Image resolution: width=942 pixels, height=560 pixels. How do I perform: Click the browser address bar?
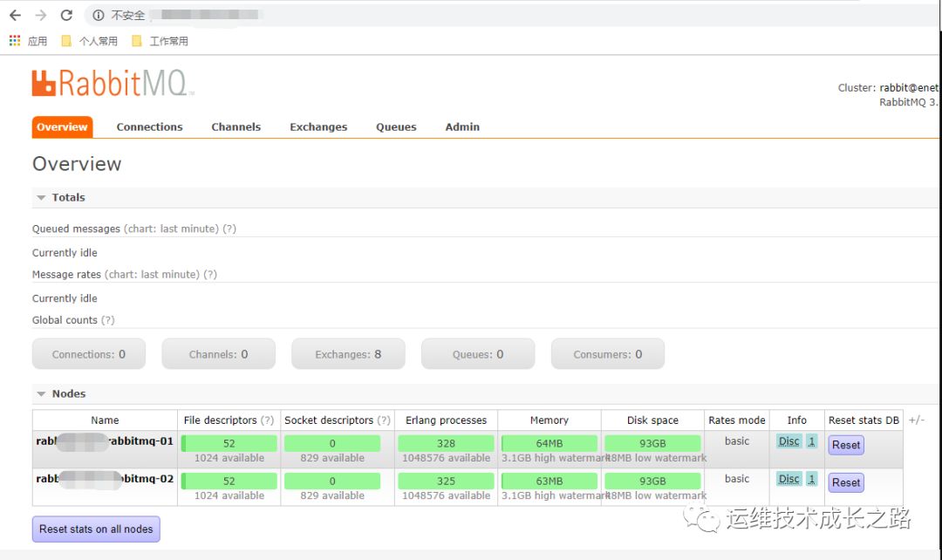[510, 15]
